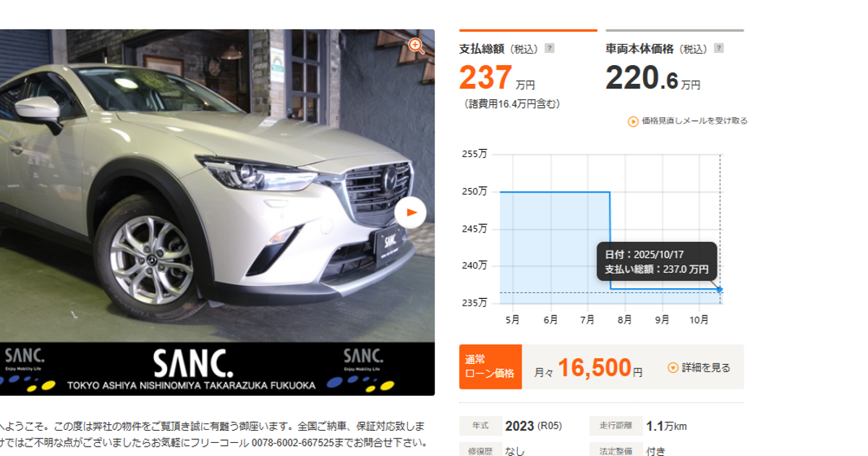Click the 237万円 total price figure
Viewport: 868px width, 456px height.
tap(498, 78)
